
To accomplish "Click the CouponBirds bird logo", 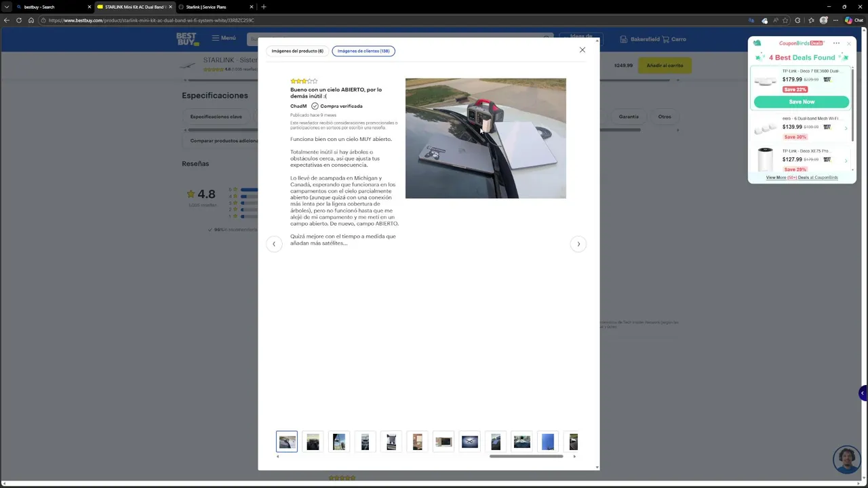I will pos(757,43).
